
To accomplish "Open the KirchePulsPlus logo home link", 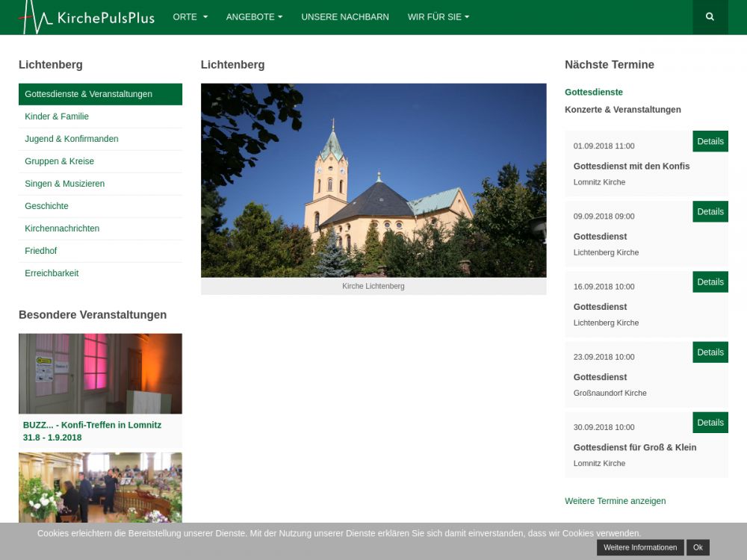I will click(87, 17).
